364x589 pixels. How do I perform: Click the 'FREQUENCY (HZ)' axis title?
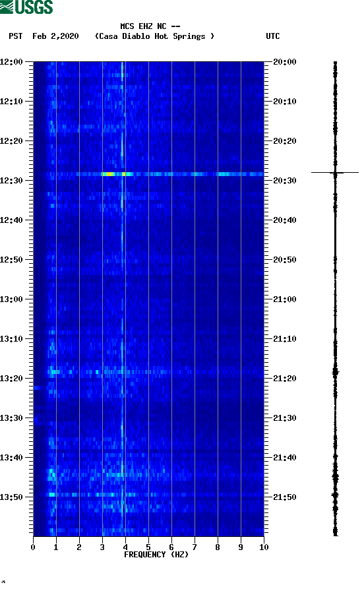point(156,555)
